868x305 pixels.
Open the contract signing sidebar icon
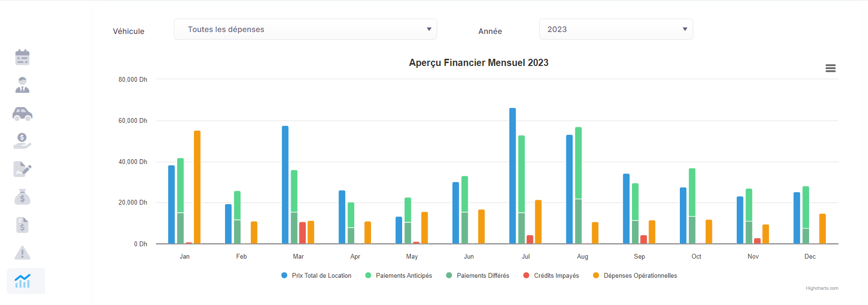click(x=23, y=169)
